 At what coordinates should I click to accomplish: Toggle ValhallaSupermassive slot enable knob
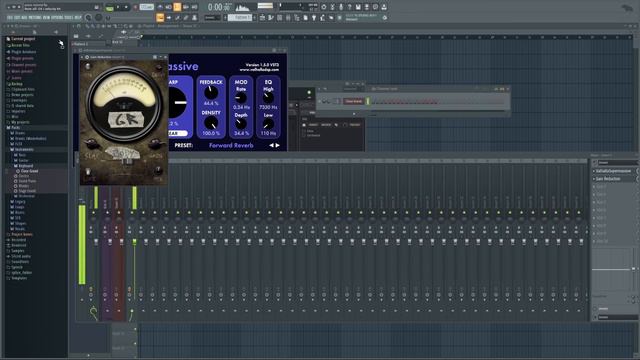click(638, 171)
